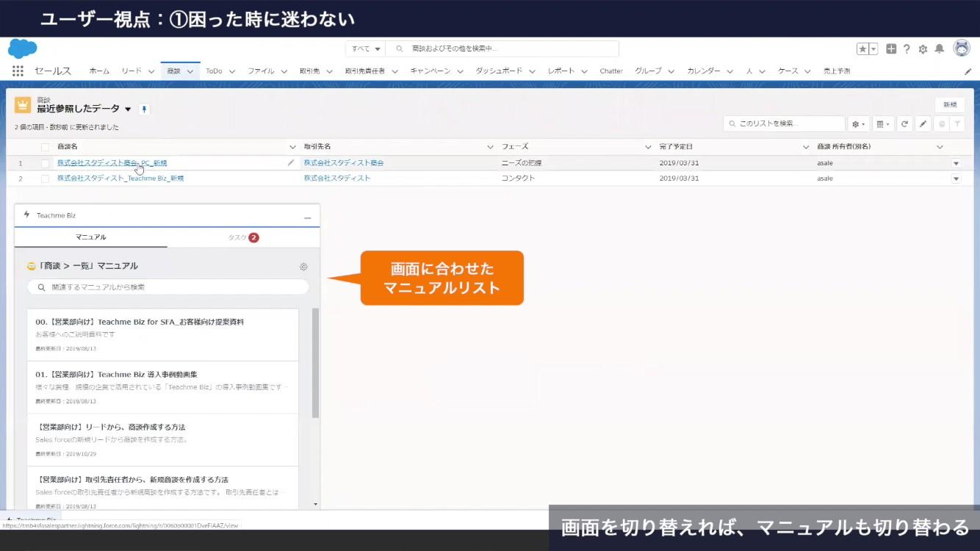
Task: Open the list view selector dropdown arrow
Action: [x=128, y=109]
